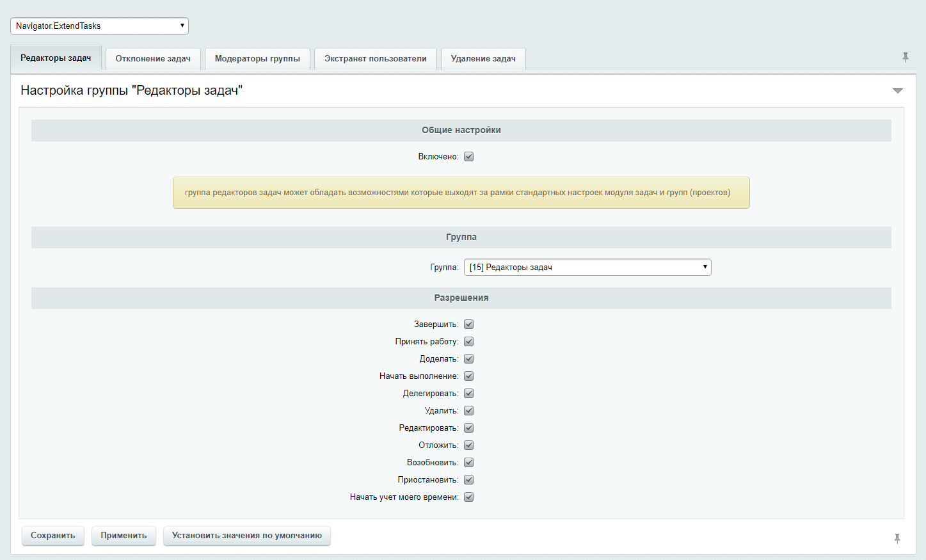926x560 pixels.
Task: Toggle the Удалить checkbox
Action: click(x=468, y=411)
